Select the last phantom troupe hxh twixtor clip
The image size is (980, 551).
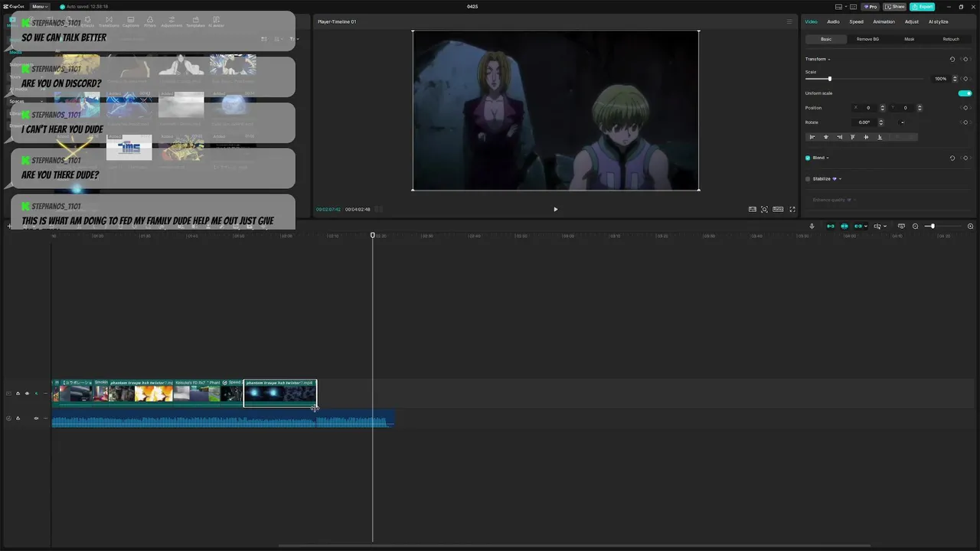(x=279, y=393)
